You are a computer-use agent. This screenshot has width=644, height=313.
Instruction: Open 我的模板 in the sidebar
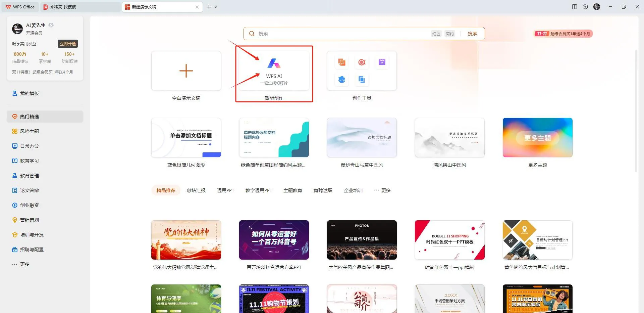[x=45, y=93]
